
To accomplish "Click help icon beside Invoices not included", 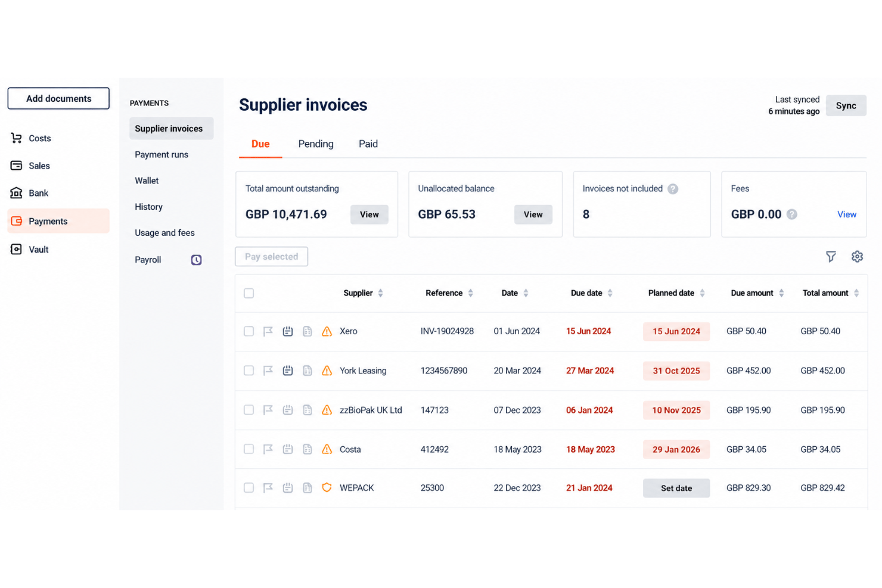I will click(x=673, y=189).
